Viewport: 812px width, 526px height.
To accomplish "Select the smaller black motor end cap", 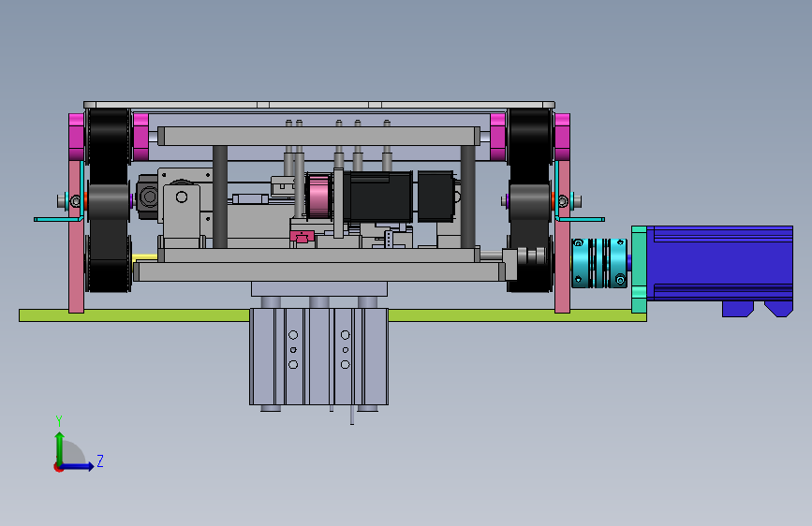I will 436,197.
